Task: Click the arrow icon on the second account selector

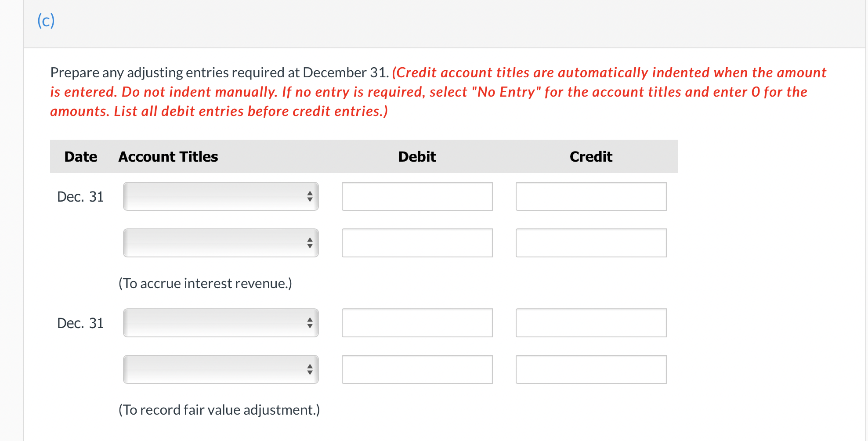Action: click(x=309, y=243)
